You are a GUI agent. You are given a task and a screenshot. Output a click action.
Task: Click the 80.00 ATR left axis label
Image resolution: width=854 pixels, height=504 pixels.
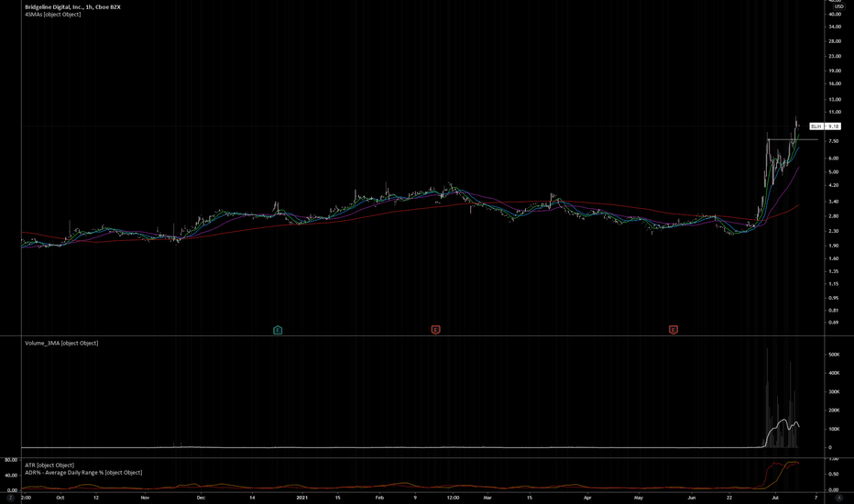coord(11,460)
